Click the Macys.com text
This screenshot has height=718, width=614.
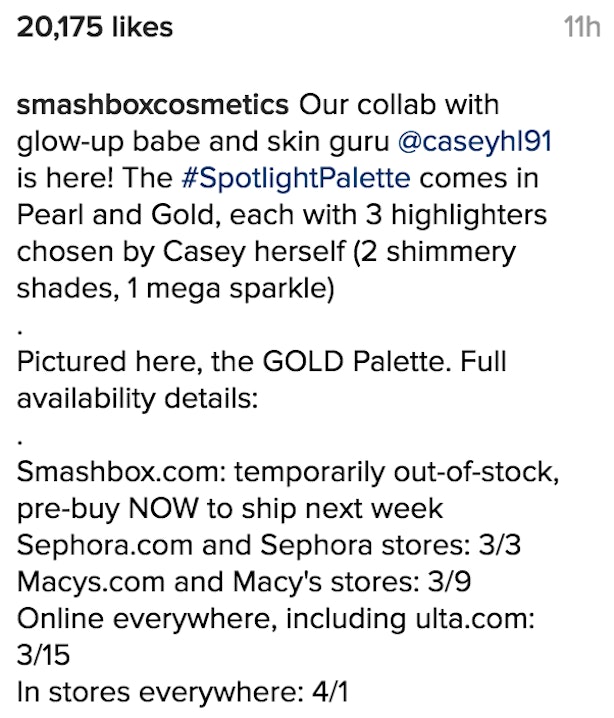click(91, 582)
